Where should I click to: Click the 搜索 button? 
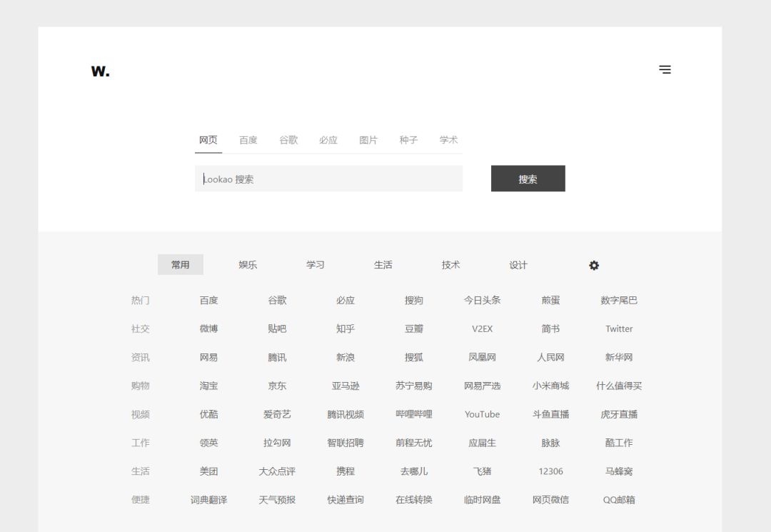tap(528, 179)
